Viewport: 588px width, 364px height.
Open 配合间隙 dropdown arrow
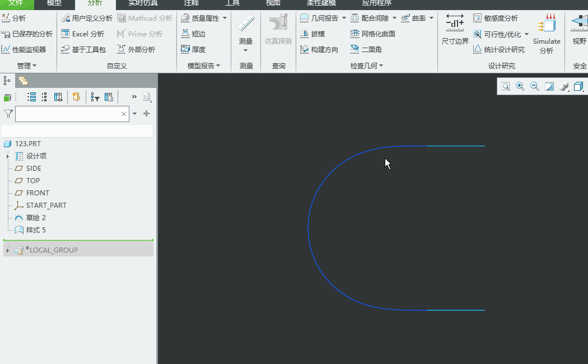pyautogui.click(x=394, y=18)
